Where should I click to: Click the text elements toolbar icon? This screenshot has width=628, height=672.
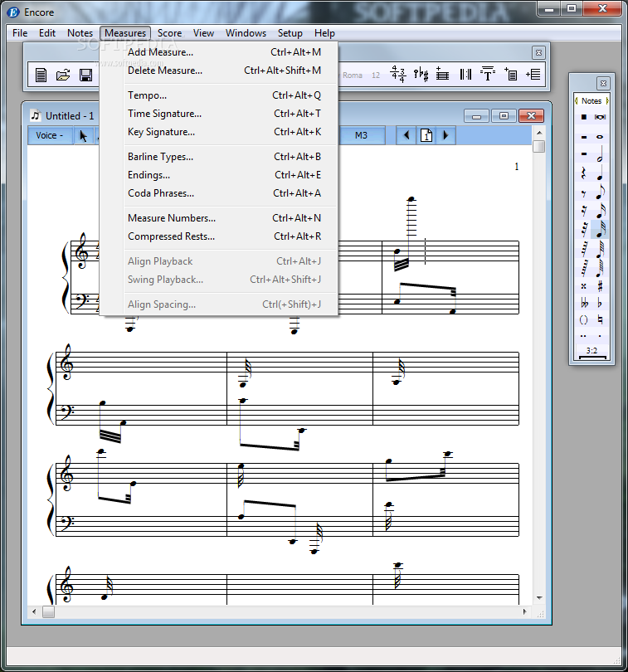point(488,75)
